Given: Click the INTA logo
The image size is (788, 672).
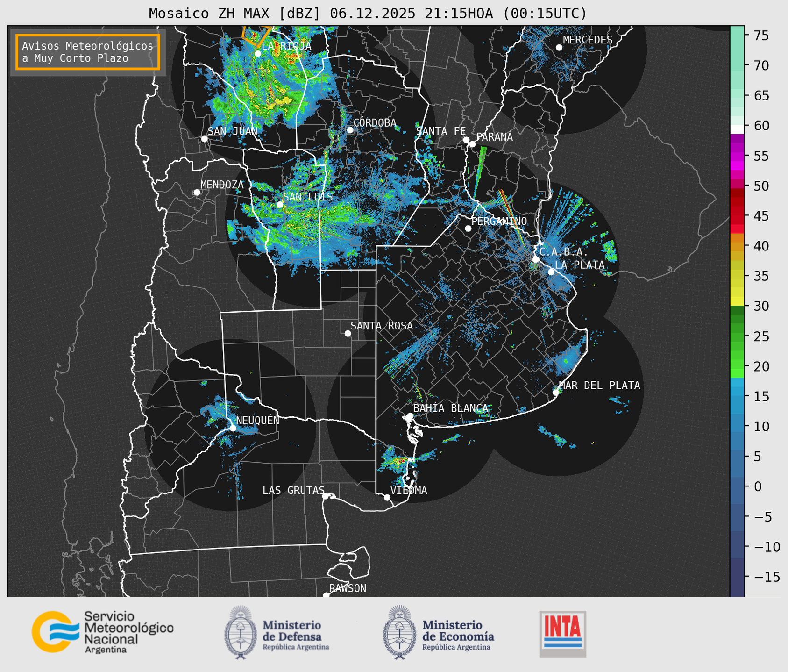Looking at the screenshot, I should 563,634.
